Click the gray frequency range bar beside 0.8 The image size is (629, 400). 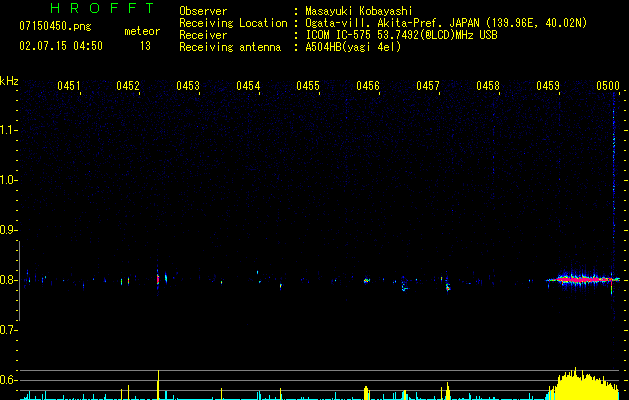(19, 280)
